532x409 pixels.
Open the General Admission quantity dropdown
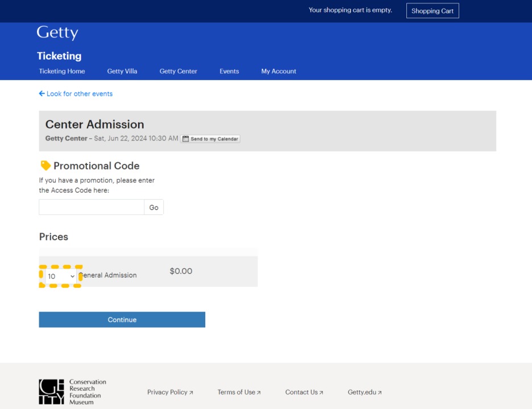click(61, 276)
